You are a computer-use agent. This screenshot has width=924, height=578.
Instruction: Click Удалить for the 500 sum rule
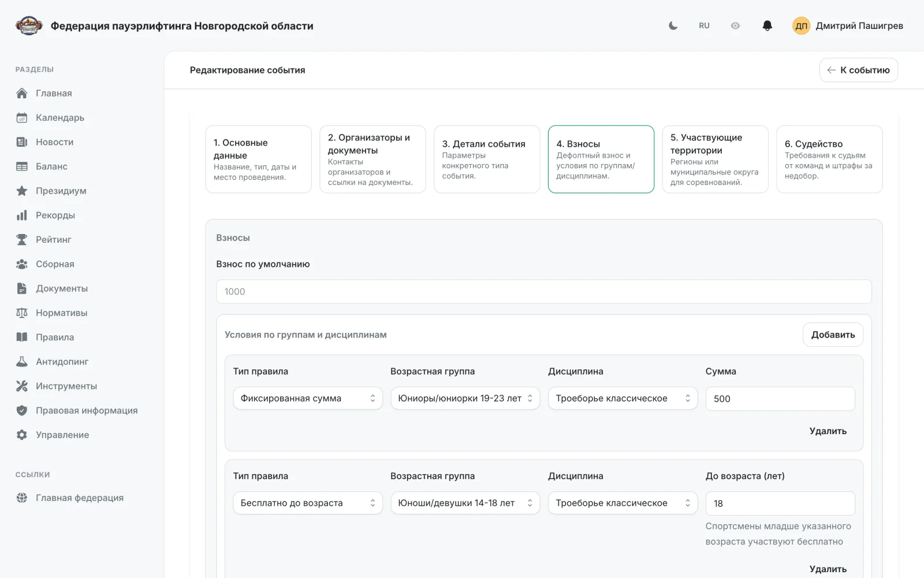[828, 431]
